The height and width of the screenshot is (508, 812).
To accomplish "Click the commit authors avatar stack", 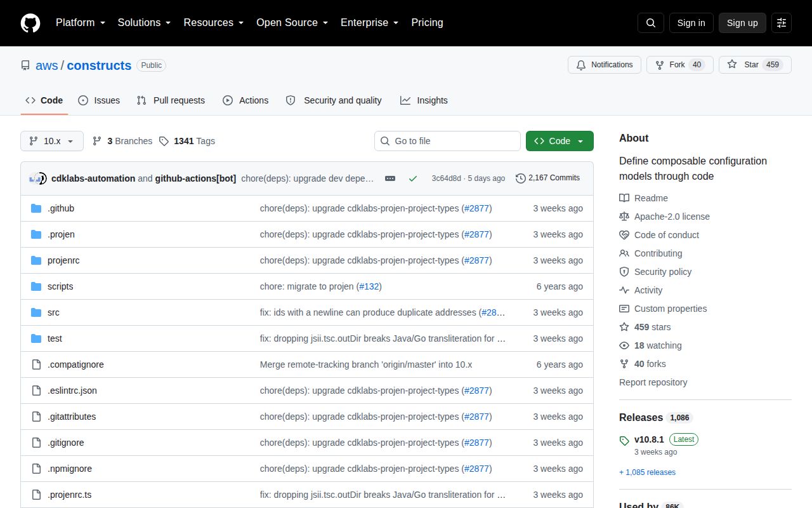I will tap(38, 178).
